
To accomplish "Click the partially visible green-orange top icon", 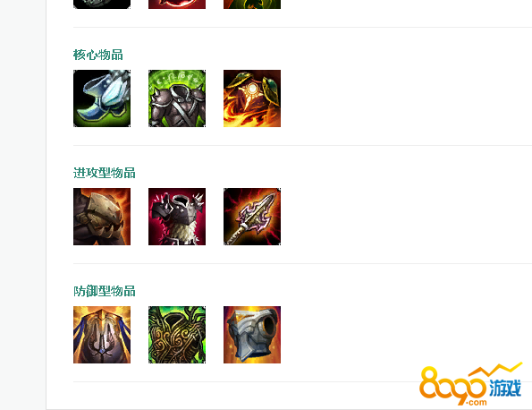I will tap(252, 4).
